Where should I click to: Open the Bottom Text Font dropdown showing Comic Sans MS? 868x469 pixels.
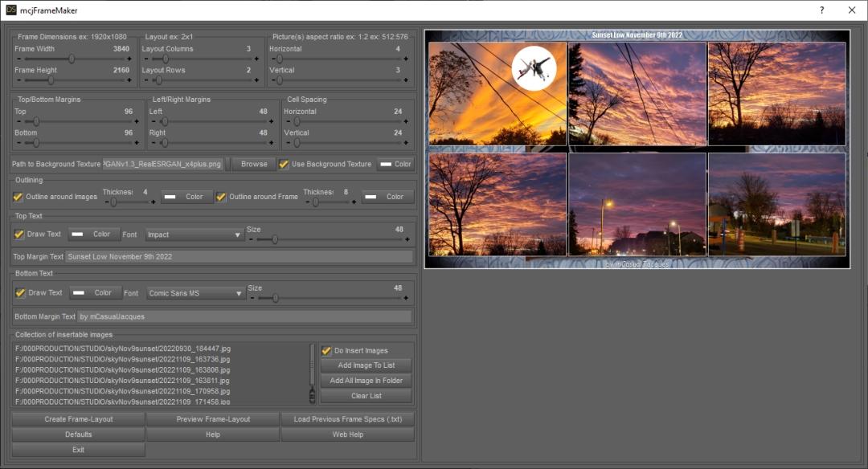pos(195,294)
